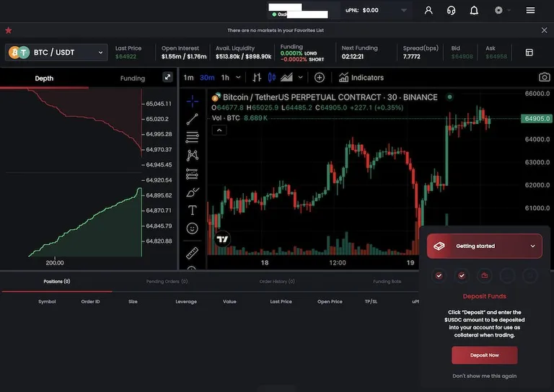The width and height of the screenshot is (554, 392).
Task: Open the Pending Orders (0) tab
Action: coord(167,282)
